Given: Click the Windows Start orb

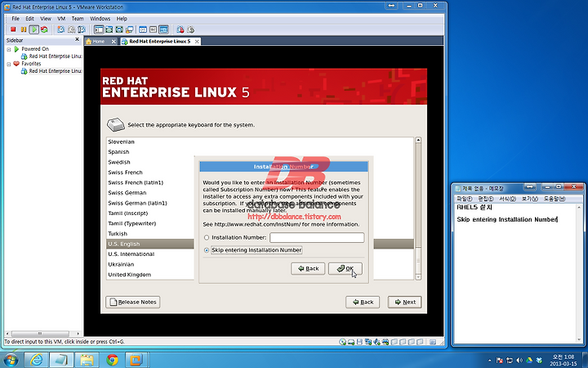Looking at the screenshot, I should [x=10, y=360].
